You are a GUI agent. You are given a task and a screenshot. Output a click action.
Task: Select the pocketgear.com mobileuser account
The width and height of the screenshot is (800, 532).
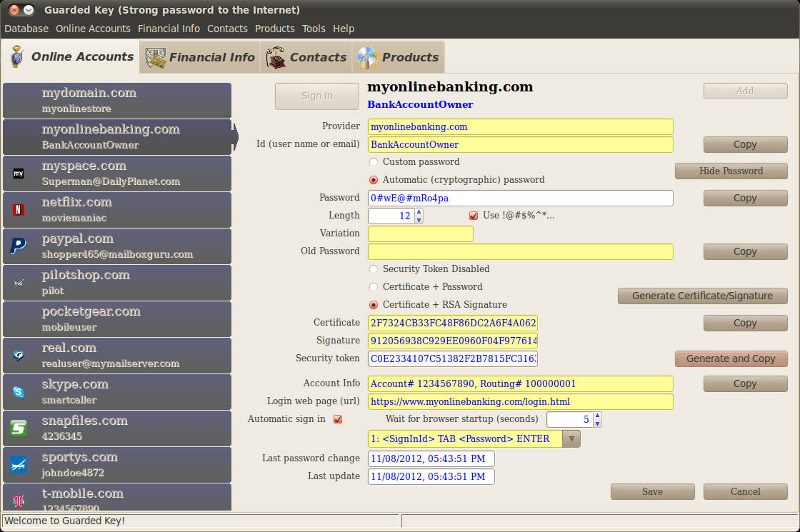tap(117, 318)
